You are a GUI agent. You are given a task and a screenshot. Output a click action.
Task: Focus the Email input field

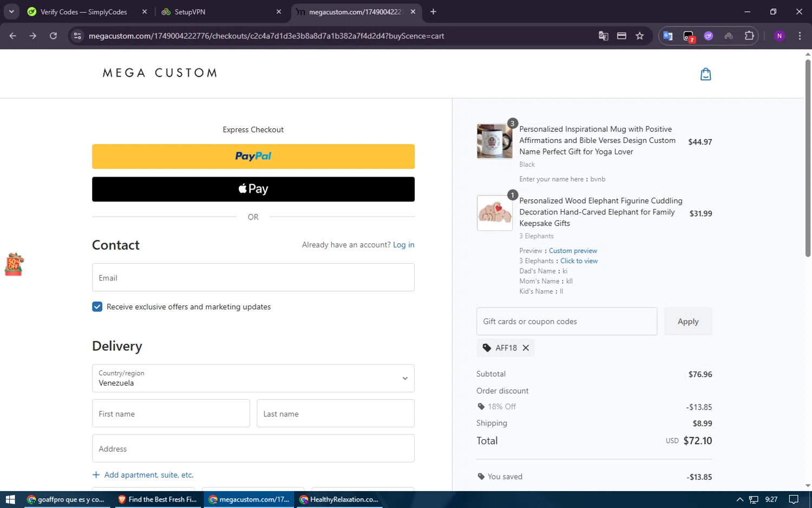(253, 277)
